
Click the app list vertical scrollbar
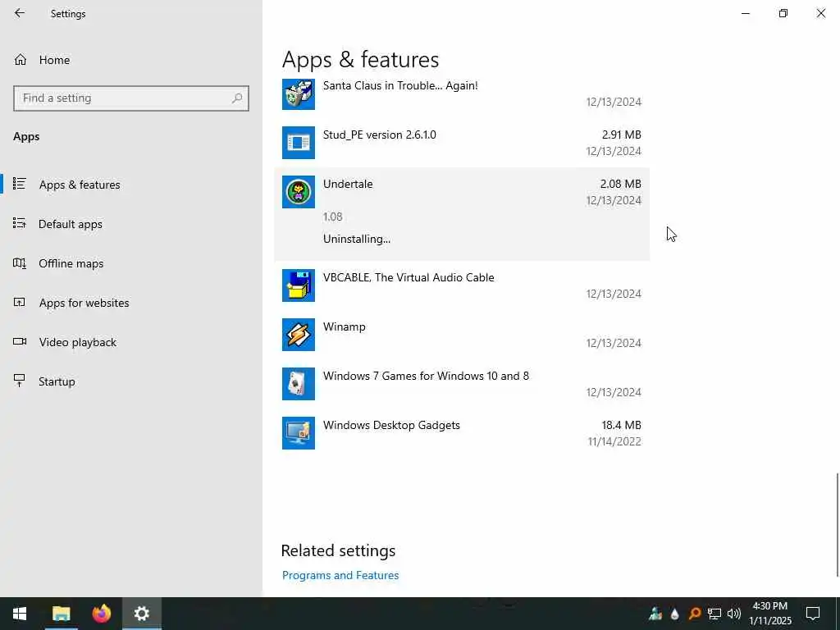837,525
